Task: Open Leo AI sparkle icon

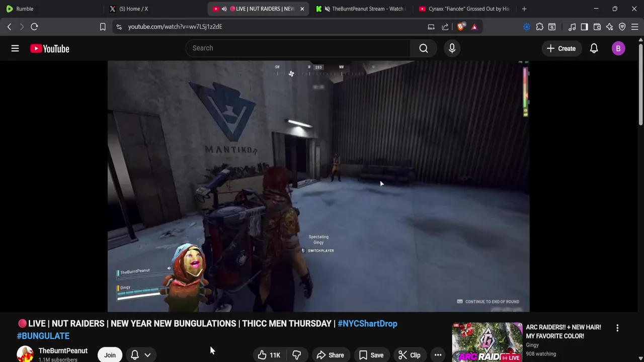Action: coord(609,27)
